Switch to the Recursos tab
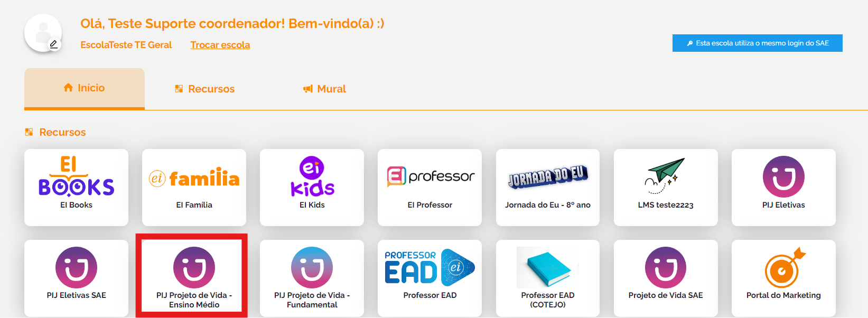Screen dimensions: 868x318 [x=205, y=89]
